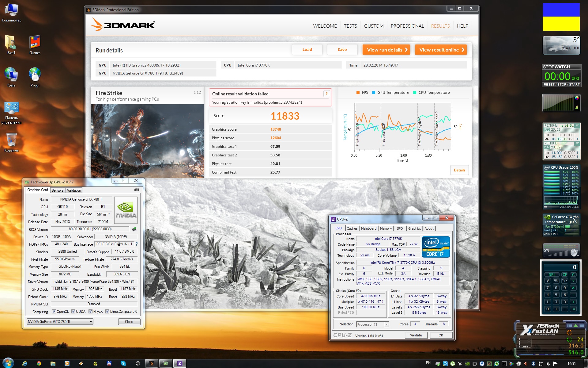Click the View result online button
Viewport: 588px width, 368px height.
tap(441, 50)
